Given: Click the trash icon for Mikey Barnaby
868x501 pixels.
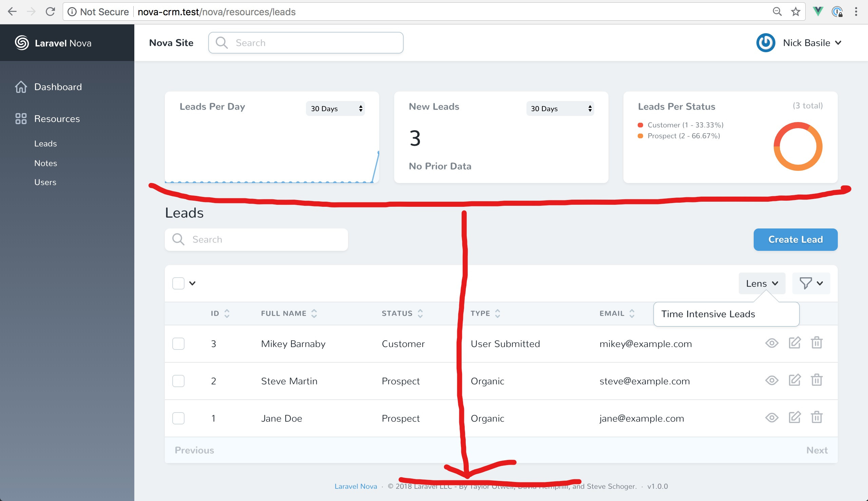Looking at the screenshot, I should point(816,343).
